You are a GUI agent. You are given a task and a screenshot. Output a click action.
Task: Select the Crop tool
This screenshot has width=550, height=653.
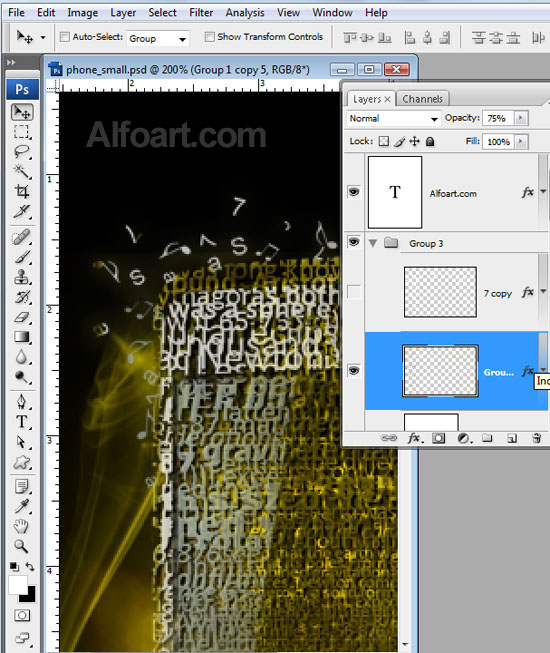(21, 191)
